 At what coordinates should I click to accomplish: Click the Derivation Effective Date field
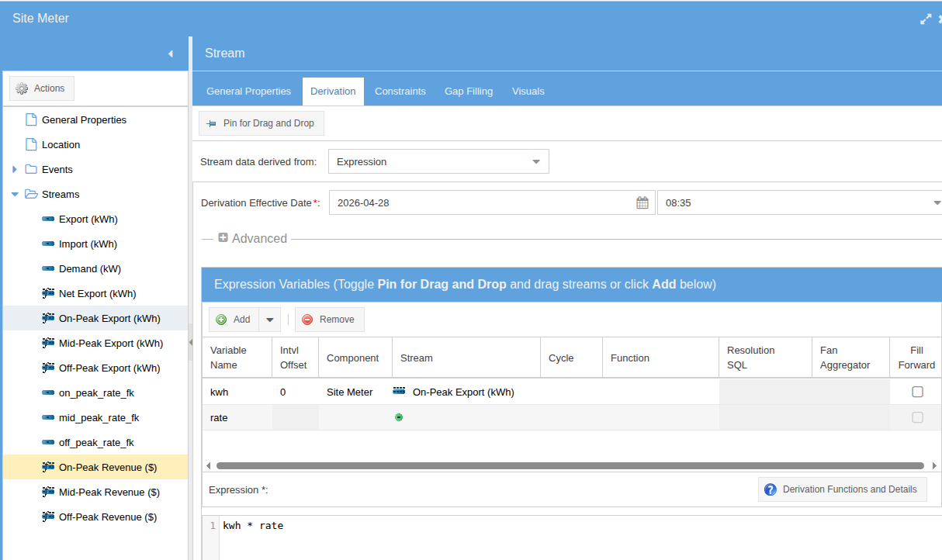click(492, 202)
